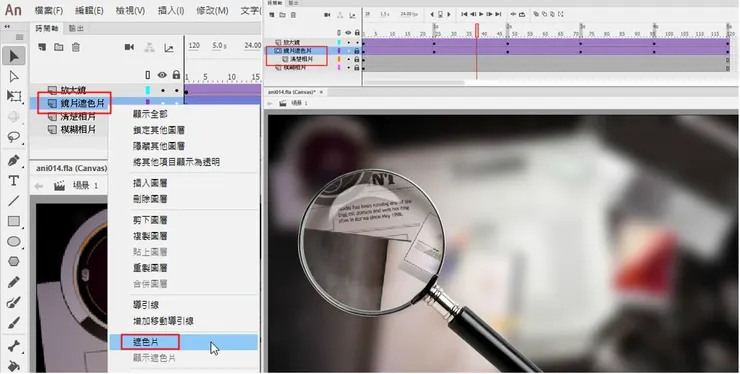740x374 pixels.
Task: Select the Subselection tool
Action: pos(14,76)
